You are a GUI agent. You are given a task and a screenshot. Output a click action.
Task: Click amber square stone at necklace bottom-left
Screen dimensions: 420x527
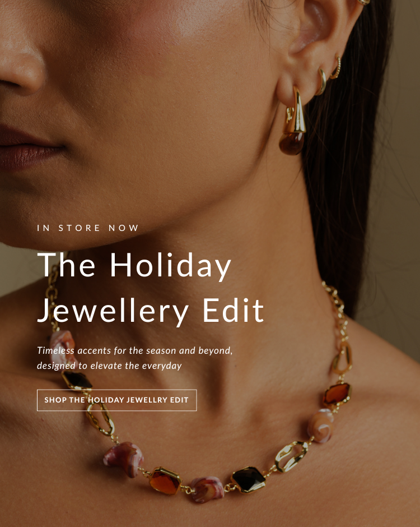click(165, 481)
